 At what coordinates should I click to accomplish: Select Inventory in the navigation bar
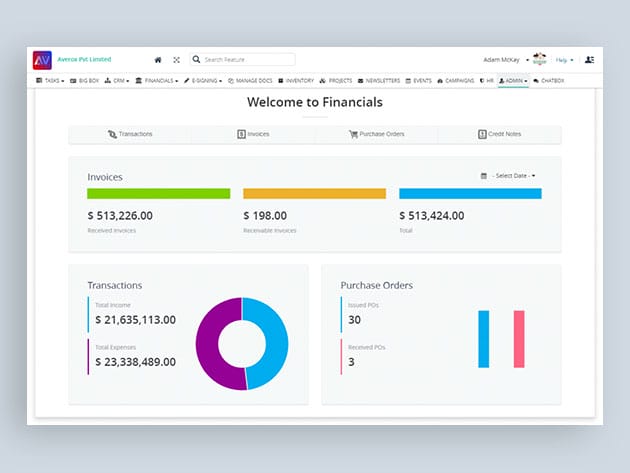pos(296,80)
